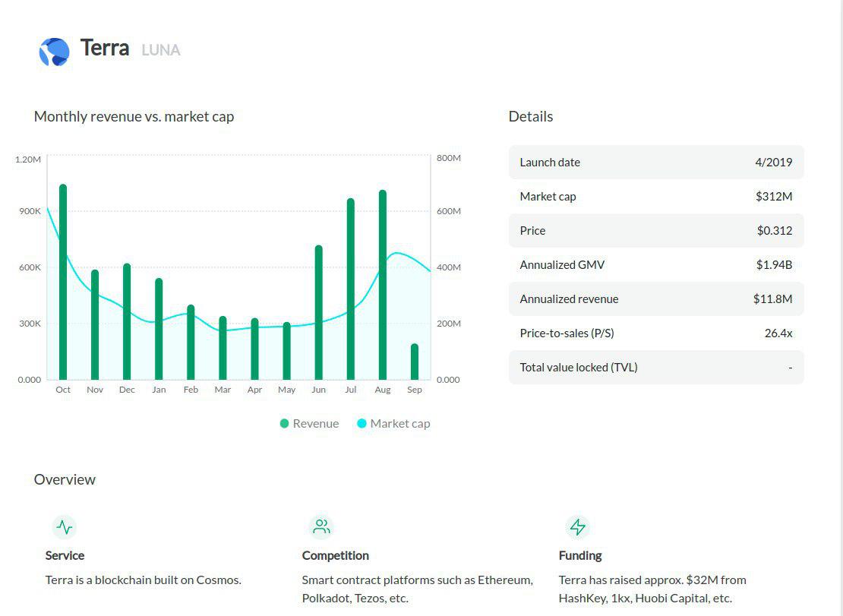Toggle the Market cap legend item
Screen dimensions: 843x616
[393, 424]
